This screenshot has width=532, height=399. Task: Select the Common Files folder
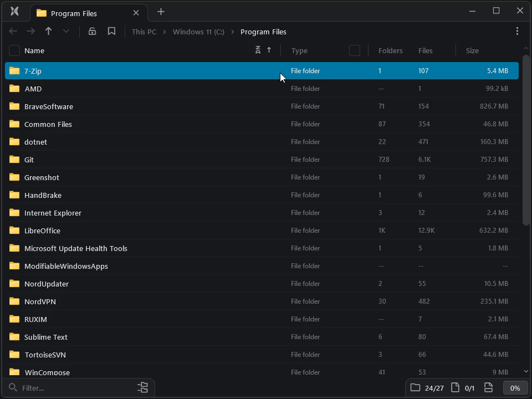pos(262,124)
